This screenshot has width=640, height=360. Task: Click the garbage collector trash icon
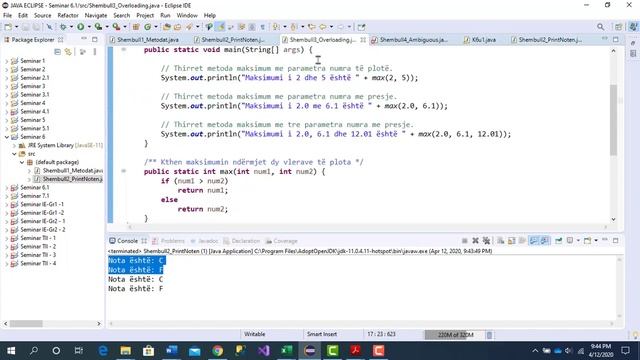click(489, 335)
